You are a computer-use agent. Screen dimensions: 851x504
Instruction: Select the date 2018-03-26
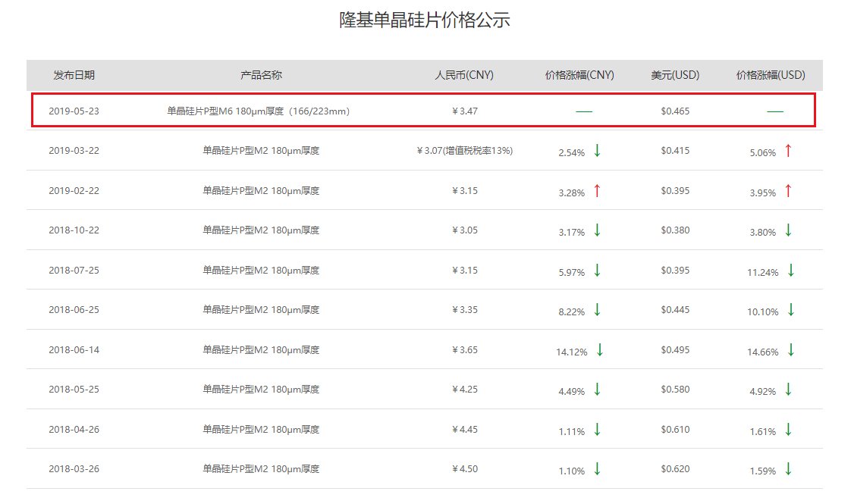(74, 469)
